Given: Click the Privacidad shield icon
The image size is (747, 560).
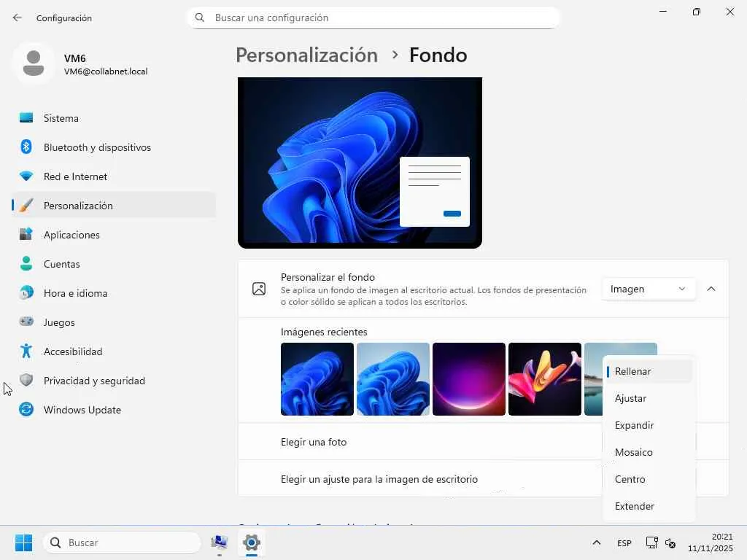Looking at the screenshot, I should [26, 380].
